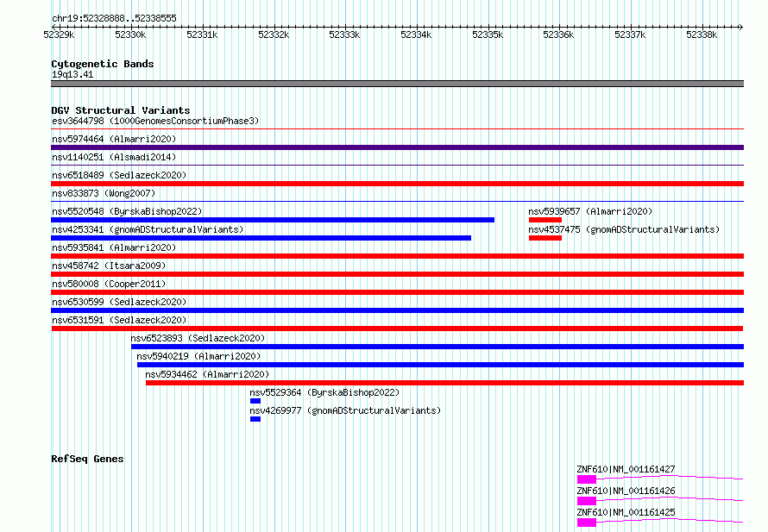Click the 52329k ruler tick label
This screenshot has height=532, width=768.
(x=59, y=34)
